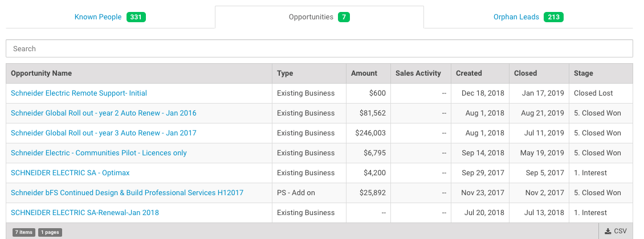This screenshot has width=644, height=239.
Task: Click Jul 20, 2018 created date
Action: tap(484, 213)
